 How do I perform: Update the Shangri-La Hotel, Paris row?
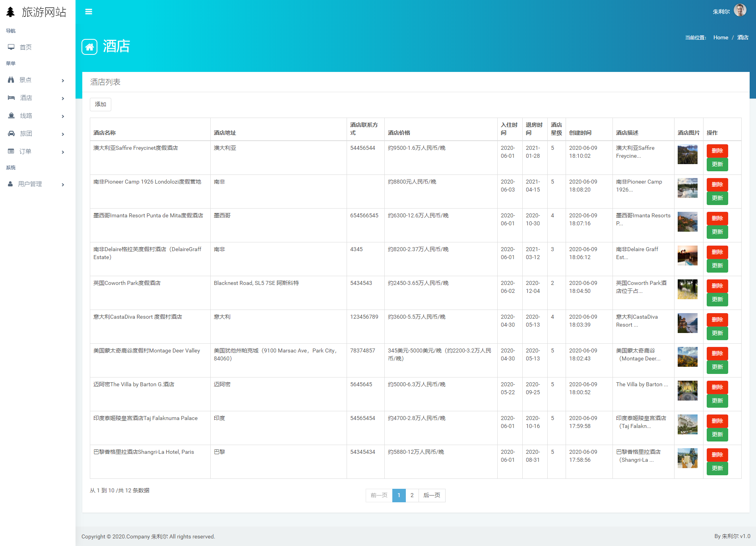pos(717,469)
